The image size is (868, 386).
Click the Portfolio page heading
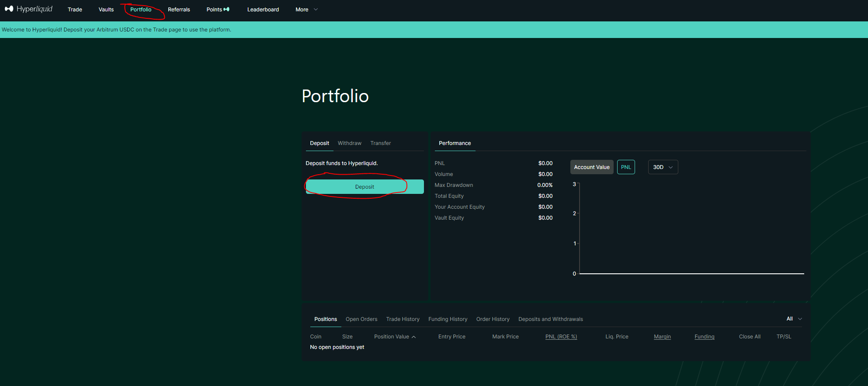(x=335, y=96)
